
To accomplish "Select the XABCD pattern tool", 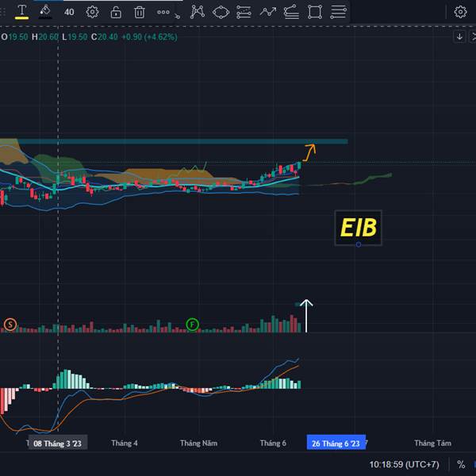I will pyautogui.click(x=198, y=12).
